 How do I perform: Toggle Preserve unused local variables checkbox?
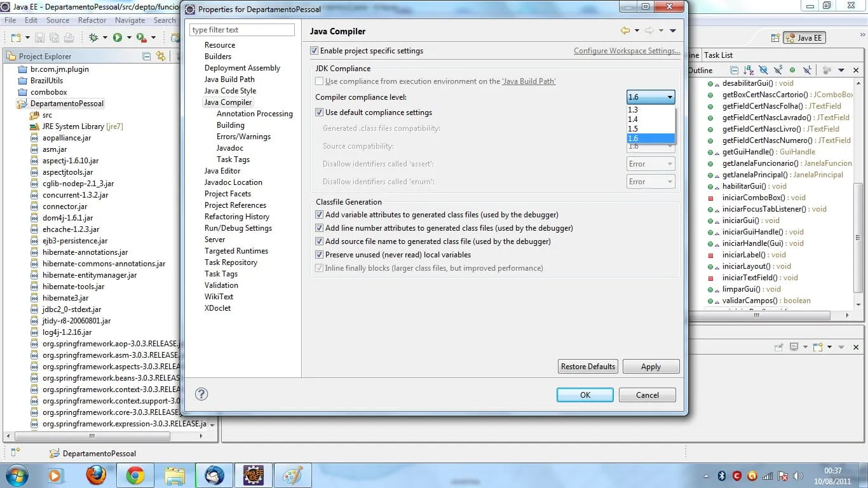319,255
